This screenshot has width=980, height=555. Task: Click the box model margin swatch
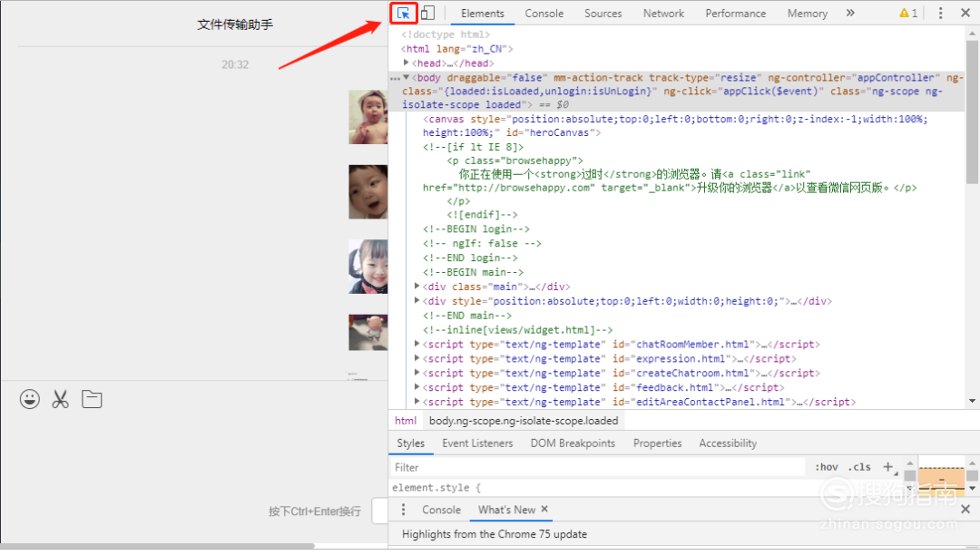point(941,478)
